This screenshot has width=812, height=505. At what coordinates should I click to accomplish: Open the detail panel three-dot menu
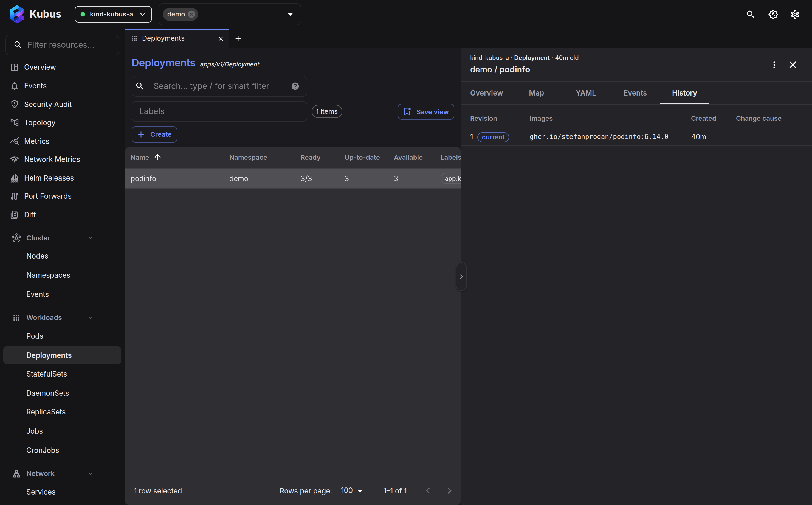point(774,65)
